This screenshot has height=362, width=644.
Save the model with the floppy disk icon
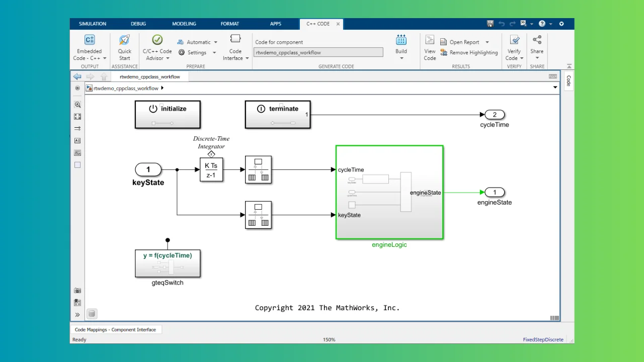coord(491,24)
